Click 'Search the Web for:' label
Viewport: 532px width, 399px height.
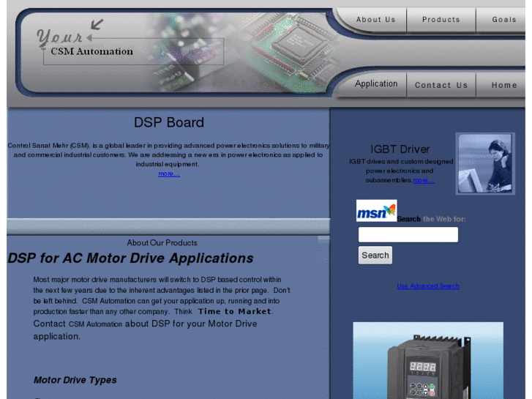point(431,219)
